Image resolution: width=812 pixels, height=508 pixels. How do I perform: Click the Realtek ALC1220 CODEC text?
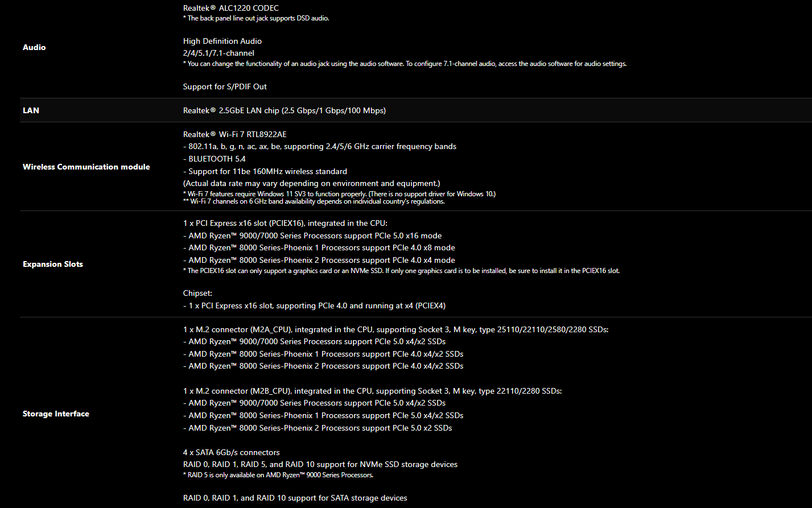click(231, 8)
